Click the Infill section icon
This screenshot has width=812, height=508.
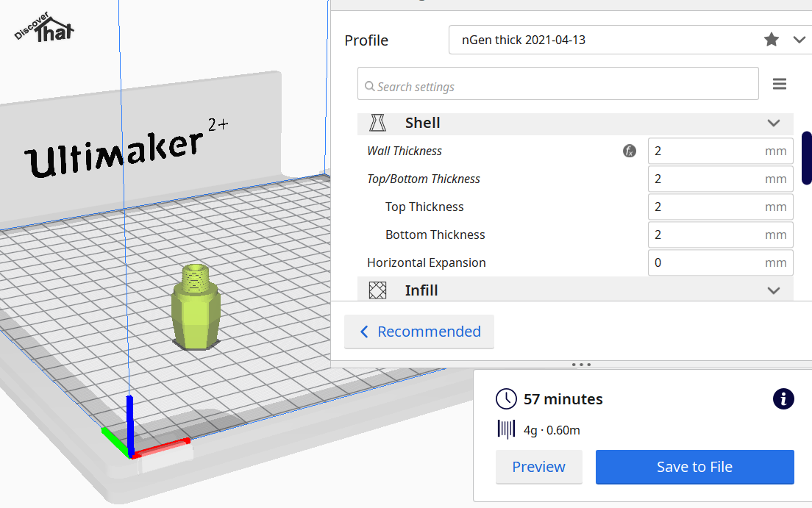pos(377,290)
